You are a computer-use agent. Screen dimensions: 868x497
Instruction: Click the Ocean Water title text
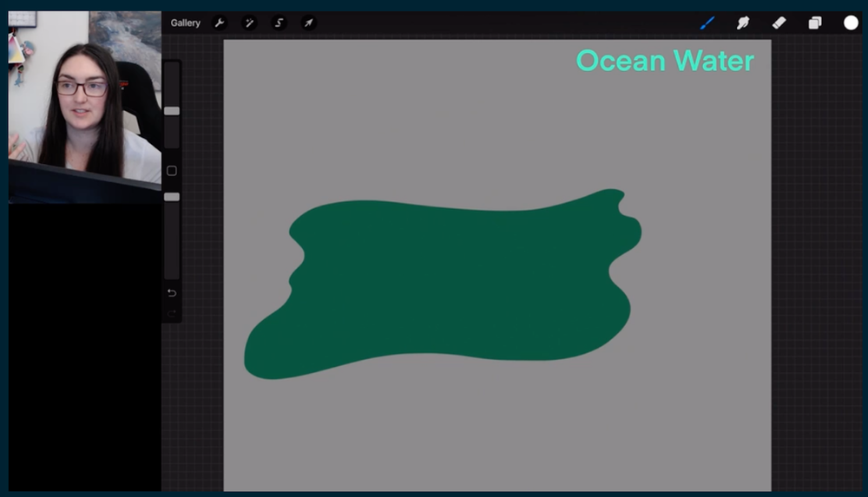[x=665, y=61]
